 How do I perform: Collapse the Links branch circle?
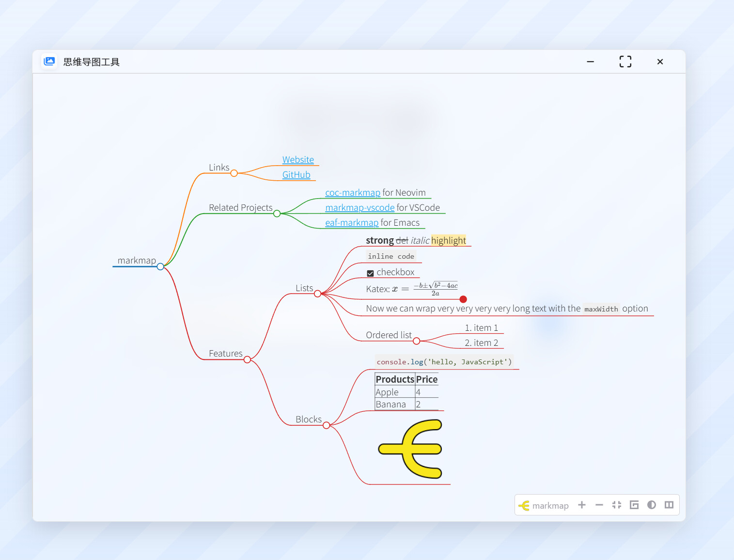click(234, 173)
